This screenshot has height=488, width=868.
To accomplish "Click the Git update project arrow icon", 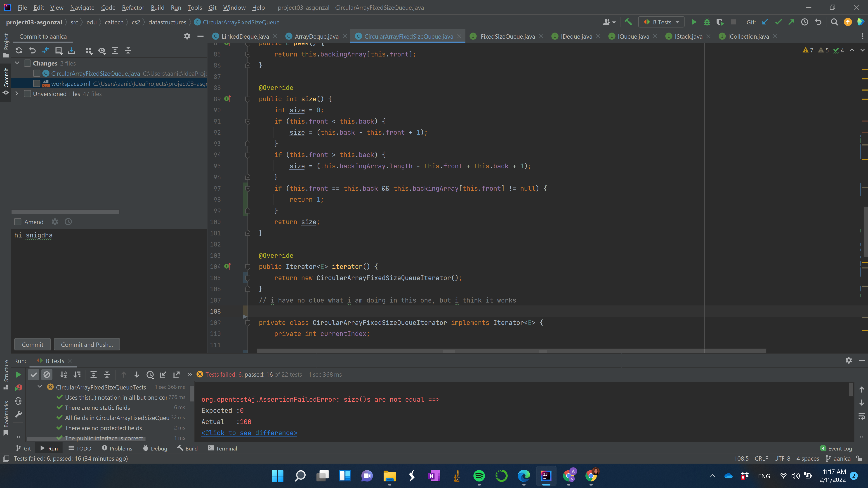I will (x=765, y=22).
